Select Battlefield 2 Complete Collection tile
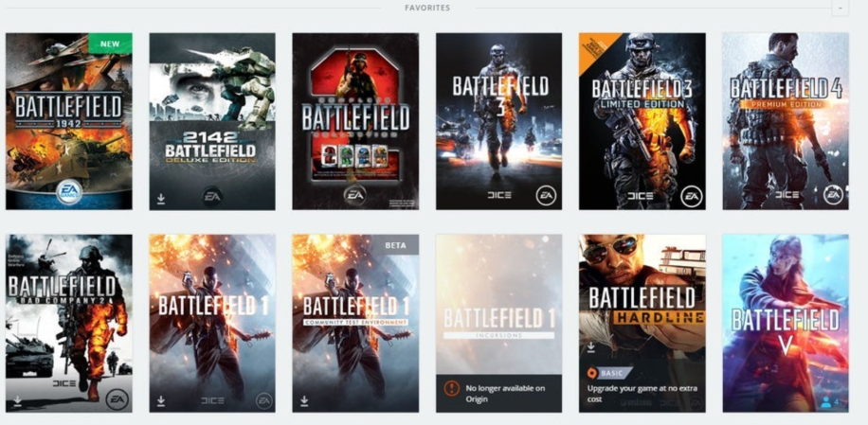Screen dimensions: 868x425 [x=355, y=121]
